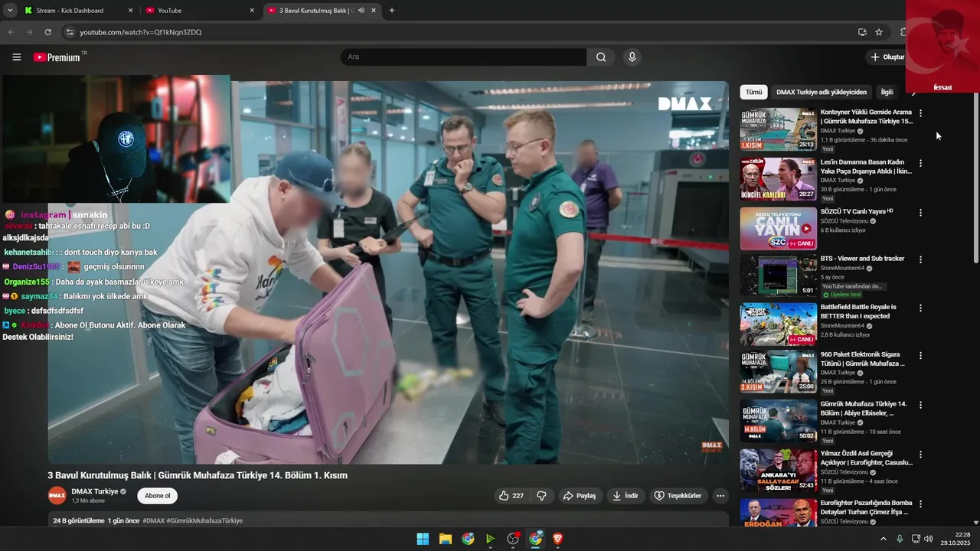Close the Stream - Kick Dashboard tab
Screen dimensions: 980x551
130,11
